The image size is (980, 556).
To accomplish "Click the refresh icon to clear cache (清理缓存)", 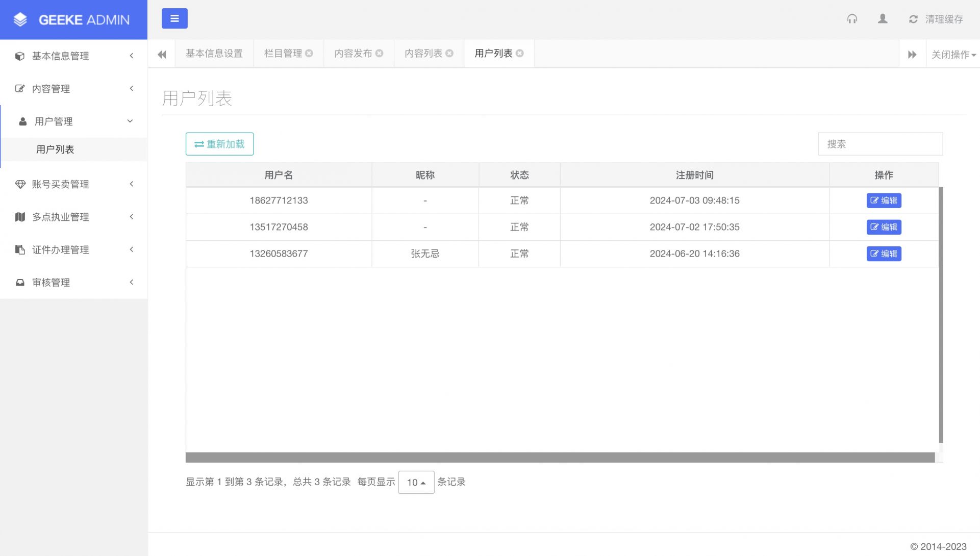I will (913, 19).
